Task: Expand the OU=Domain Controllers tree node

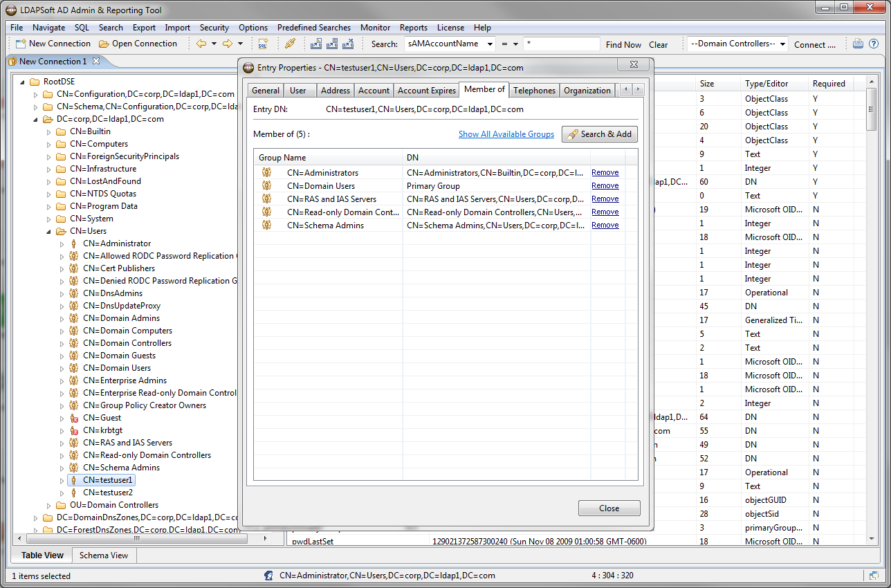Action: 48,505
